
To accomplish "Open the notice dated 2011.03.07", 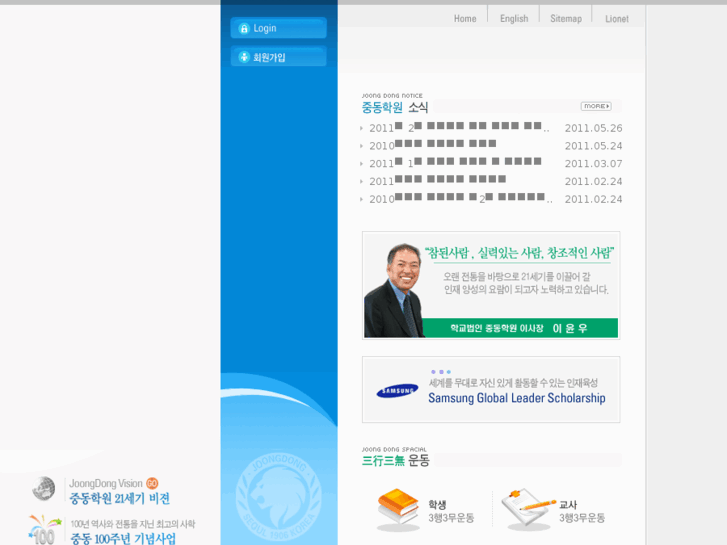I will (455, 163).
